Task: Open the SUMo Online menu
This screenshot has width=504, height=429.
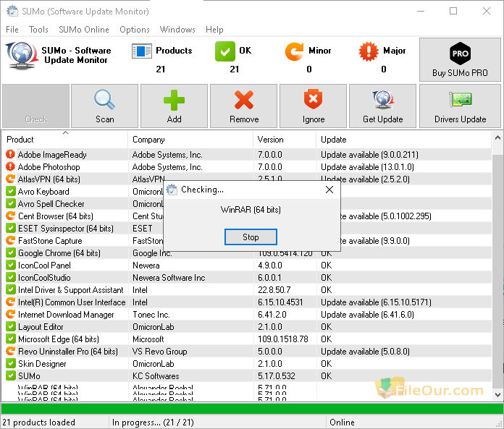Action: 84,30
